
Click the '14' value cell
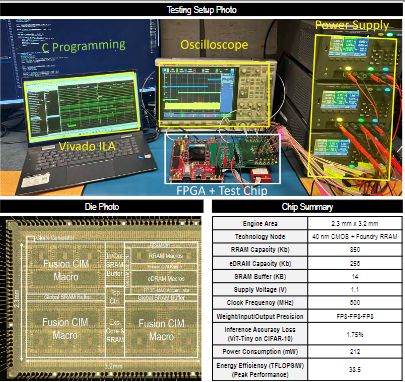coord(355,276)
